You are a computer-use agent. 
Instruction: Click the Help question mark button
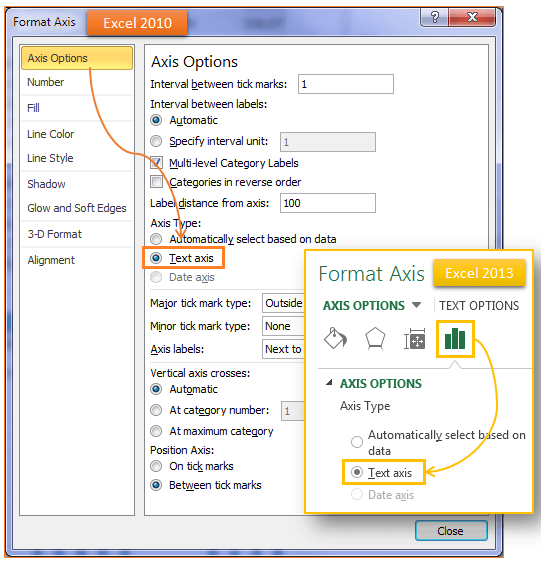coord(434,17)
